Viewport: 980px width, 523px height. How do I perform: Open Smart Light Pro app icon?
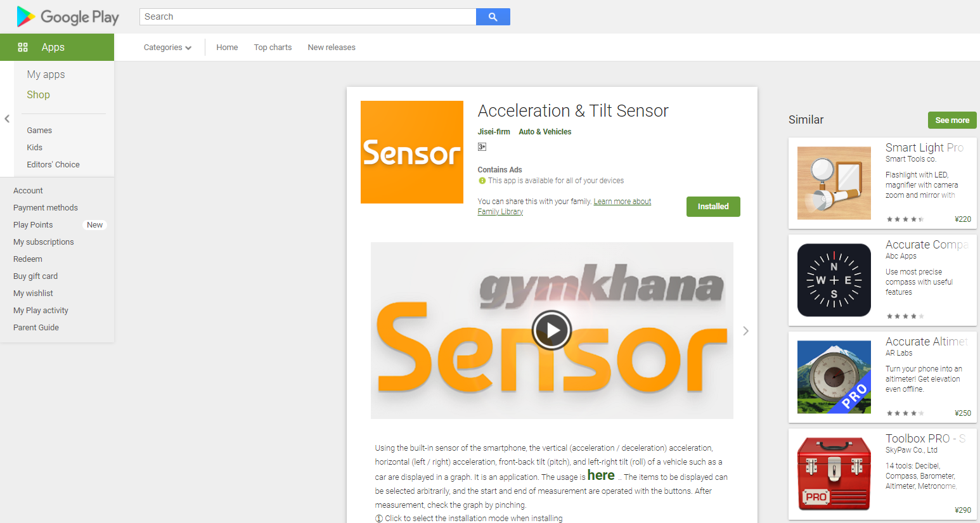834,183
